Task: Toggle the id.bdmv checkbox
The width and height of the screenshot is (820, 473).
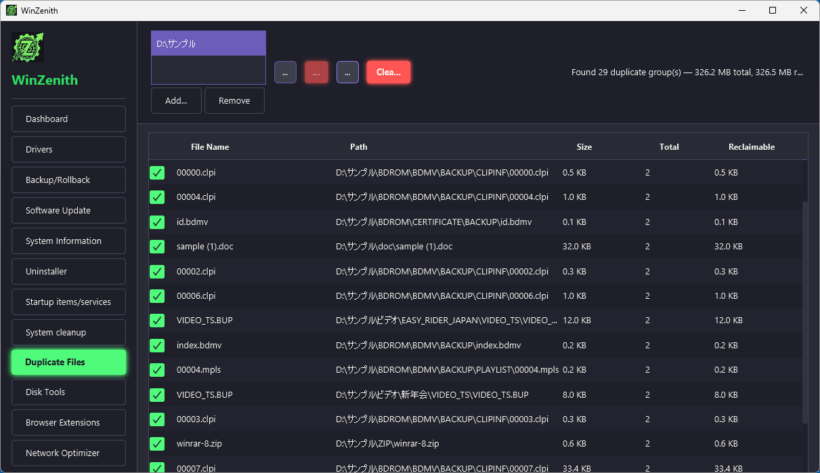Action: (x=157, y=222)
